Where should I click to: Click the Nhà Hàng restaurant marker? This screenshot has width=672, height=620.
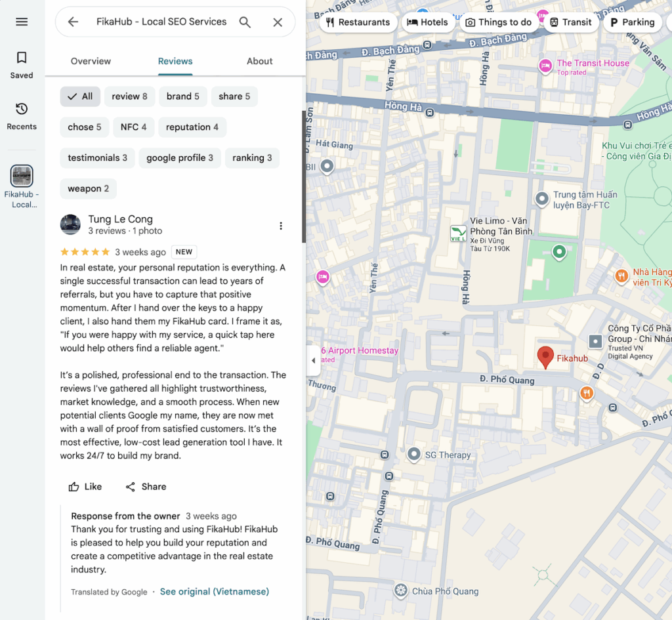(x=621, y=276)
